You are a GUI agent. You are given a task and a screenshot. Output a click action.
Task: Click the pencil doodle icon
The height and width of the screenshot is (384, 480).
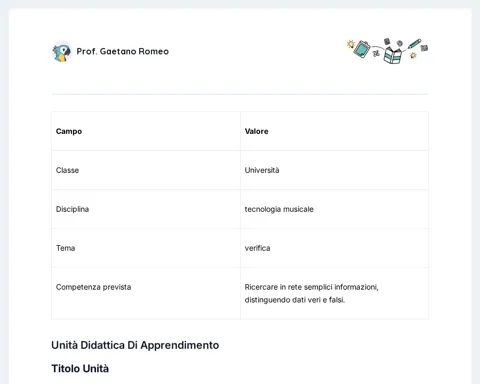click(x=414, y=44)
